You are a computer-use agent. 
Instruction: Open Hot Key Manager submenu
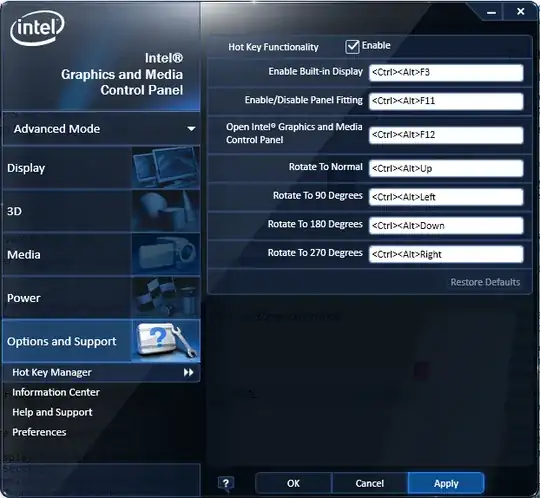[101, 372]
